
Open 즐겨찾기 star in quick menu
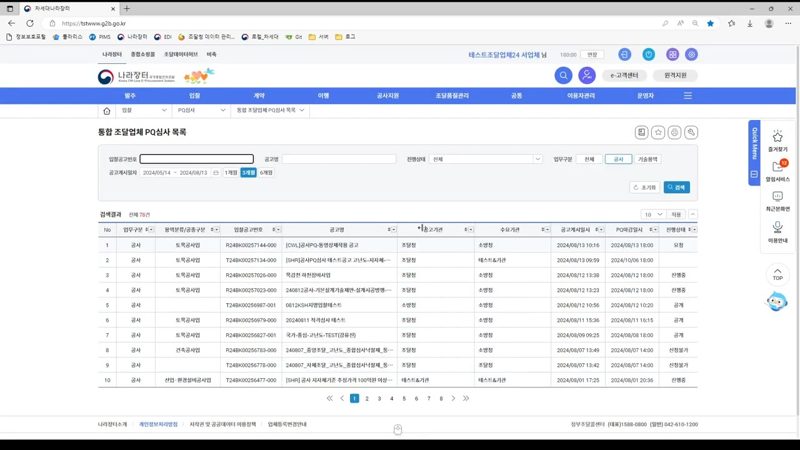pos(778,137)
